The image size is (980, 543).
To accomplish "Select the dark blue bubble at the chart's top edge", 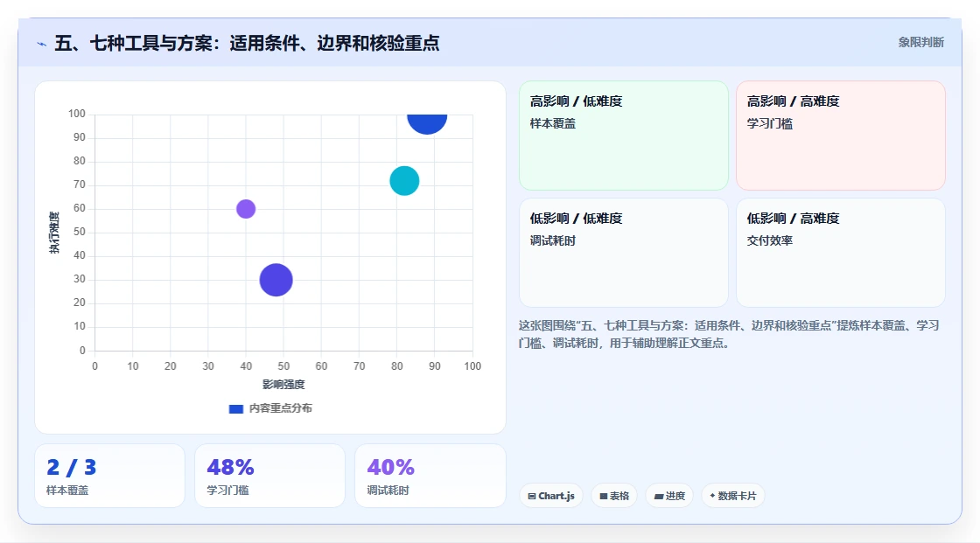I will [427, 123].
